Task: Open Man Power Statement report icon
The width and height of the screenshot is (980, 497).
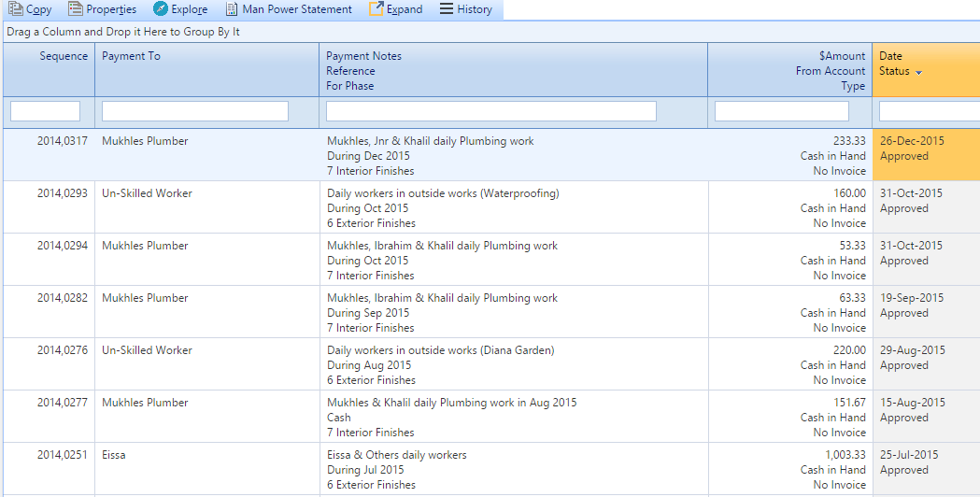Action: 232,8
